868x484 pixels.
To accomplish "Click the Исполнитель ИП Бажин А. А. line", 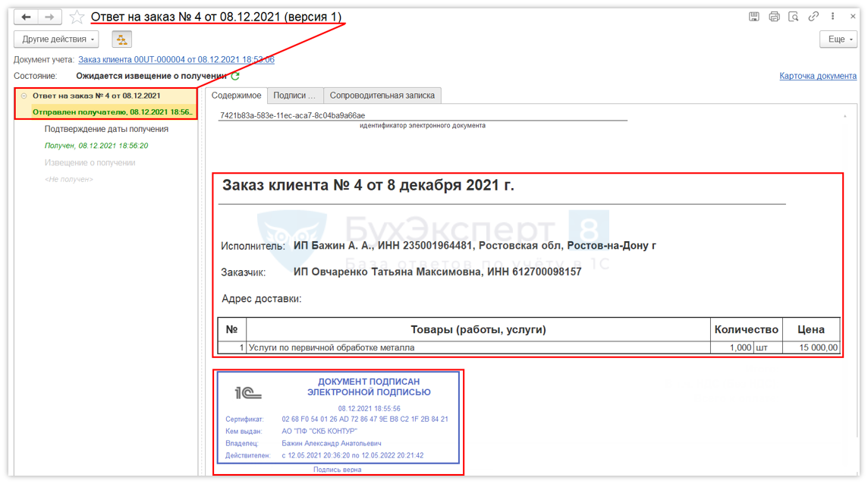I will (x=439, y=245).
